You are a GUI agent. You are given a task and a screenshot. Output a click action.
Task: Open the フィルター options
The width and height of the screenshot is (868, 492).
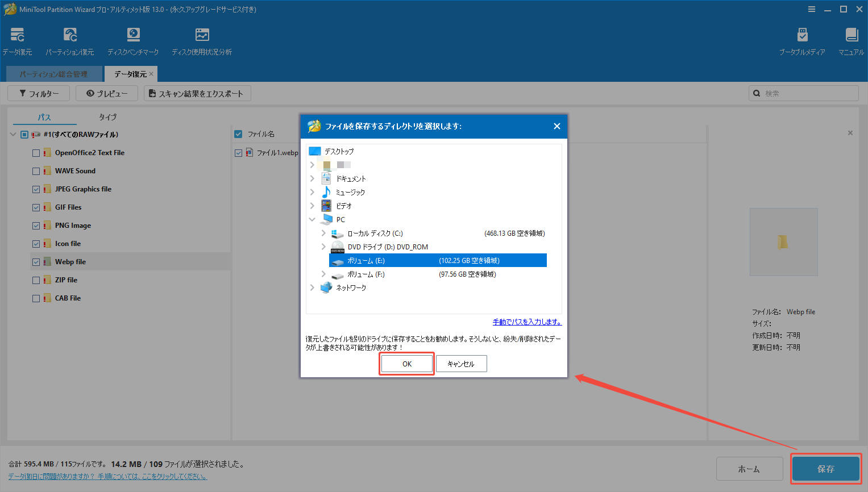point(38,93)
